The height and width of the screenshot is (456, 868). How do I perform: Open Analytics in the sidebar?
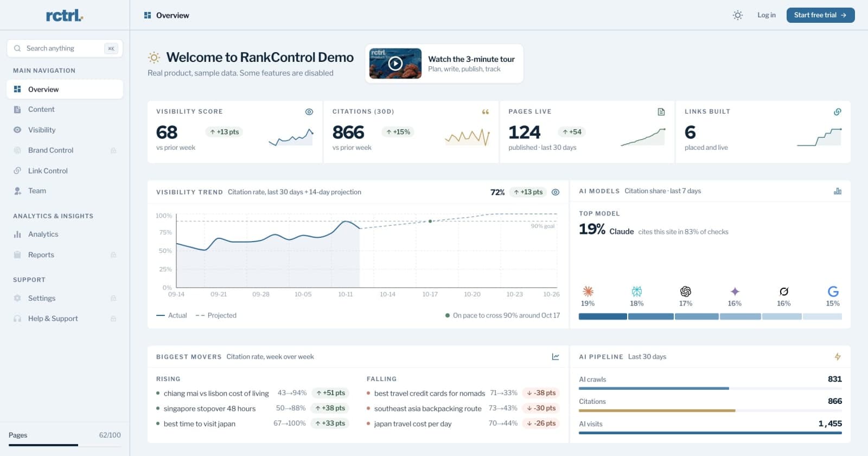pyautogui.click(x=65, y=235)
